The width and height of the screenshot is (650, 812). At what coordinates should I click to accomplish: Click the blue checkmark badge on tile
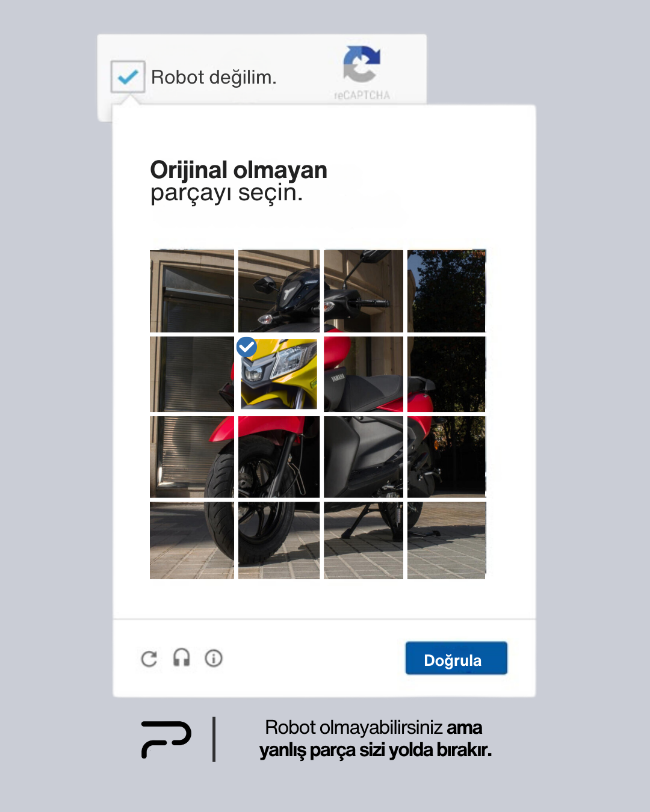247,347
